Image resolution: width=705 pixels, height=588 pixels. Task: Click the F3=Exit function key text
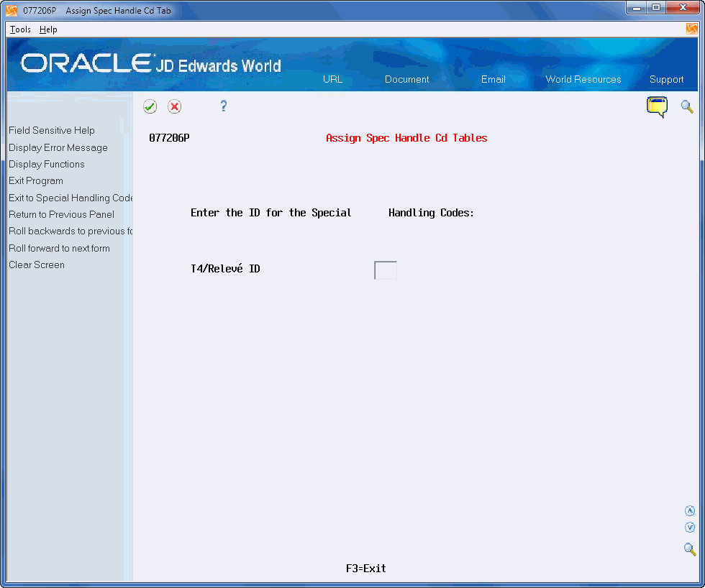[x=366, y=569]
